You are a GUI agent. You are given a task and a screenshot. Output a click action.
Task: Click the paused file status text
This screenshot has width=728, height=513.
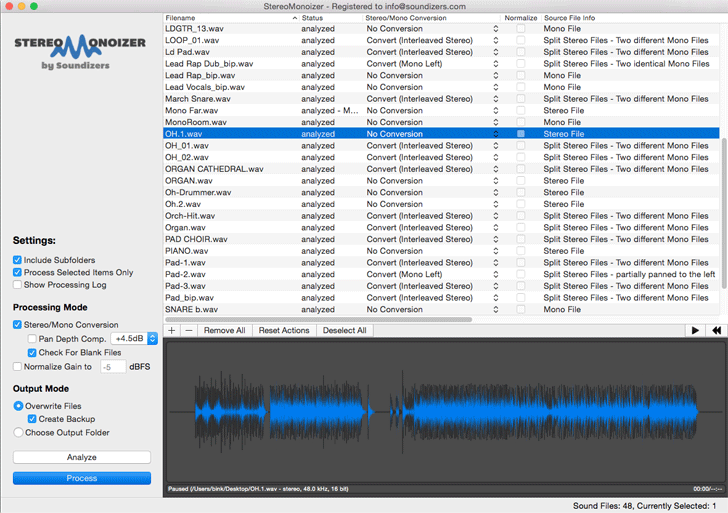[258, 489]
